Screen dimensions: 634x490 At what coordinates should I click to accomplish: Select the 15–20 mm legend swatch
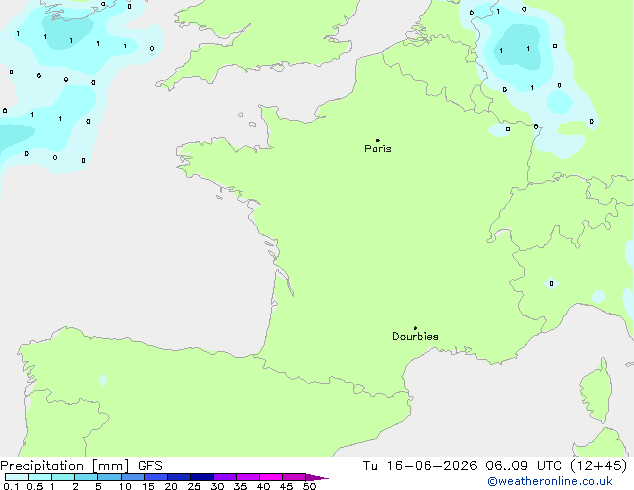point(155,477)
